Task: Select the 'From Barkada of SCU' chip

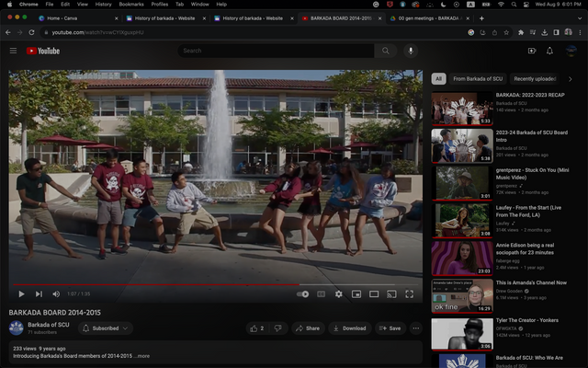Action: (478, 79)
